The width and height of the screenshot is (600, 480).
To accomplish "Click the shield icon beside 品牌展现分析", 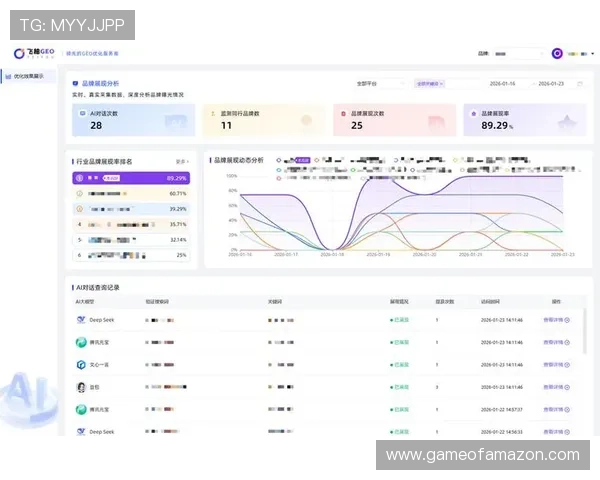I will tap(77, 84).
